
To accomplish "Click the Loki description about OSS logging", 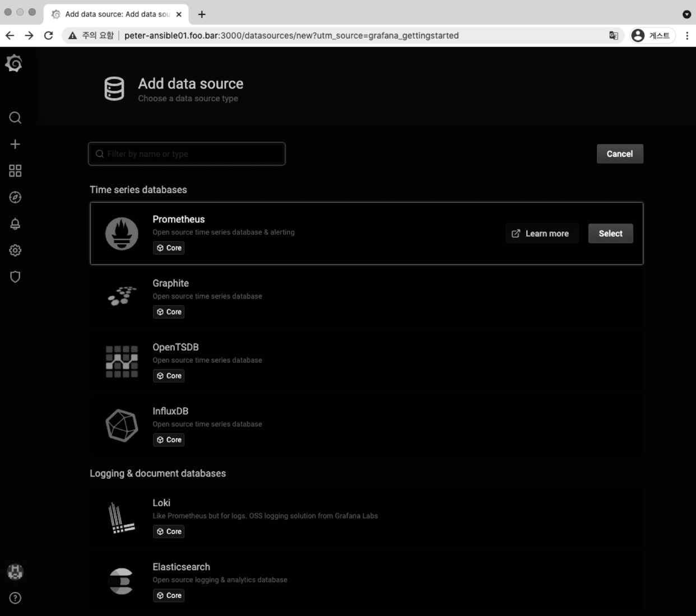I will tap(265, 516).
